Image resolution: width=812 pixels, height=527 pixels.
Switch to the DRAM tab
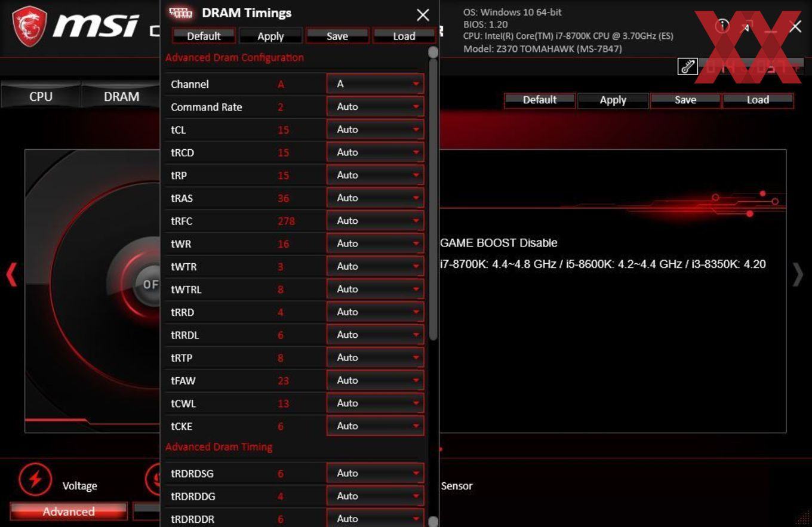pos(121,96)
